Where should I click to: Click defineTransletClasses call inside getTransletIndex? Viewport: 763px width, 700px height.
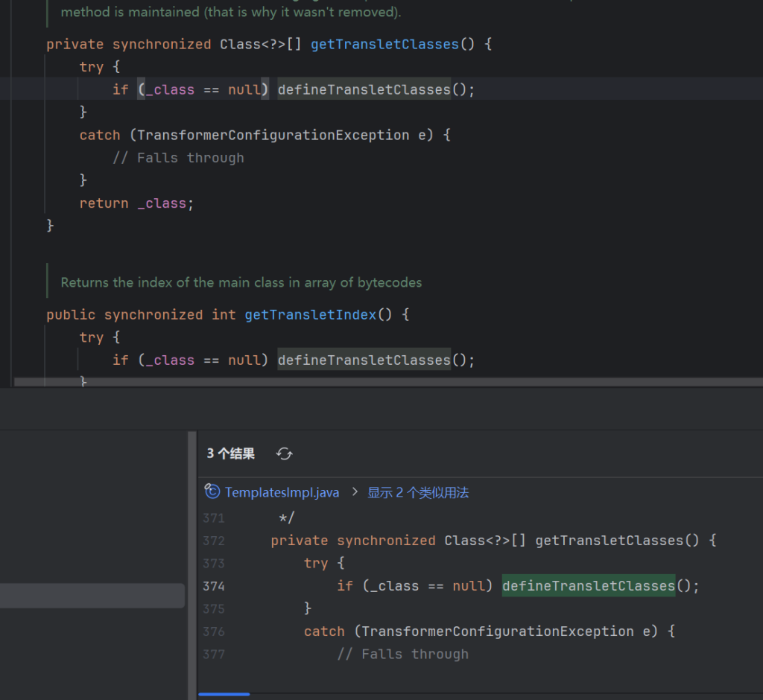click(x=364, y=360)
